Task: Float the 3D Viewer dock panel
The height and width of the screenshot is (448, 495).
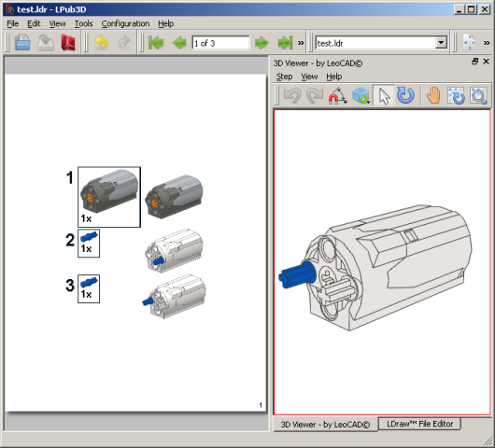Action: 474,62
